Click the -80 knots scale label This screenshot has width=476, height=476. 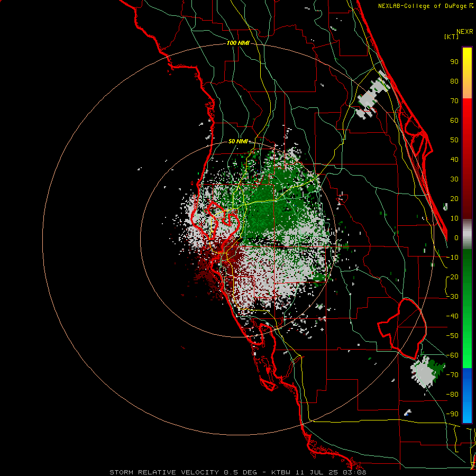452,395
